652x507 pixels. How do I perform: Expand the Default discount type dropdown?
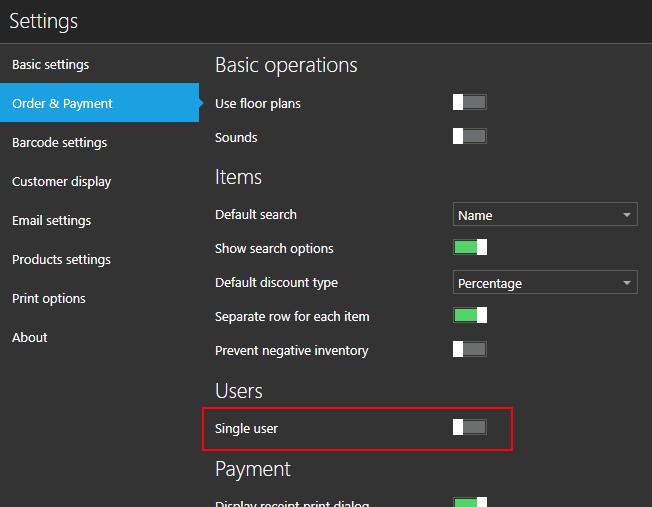click(544, 283)
